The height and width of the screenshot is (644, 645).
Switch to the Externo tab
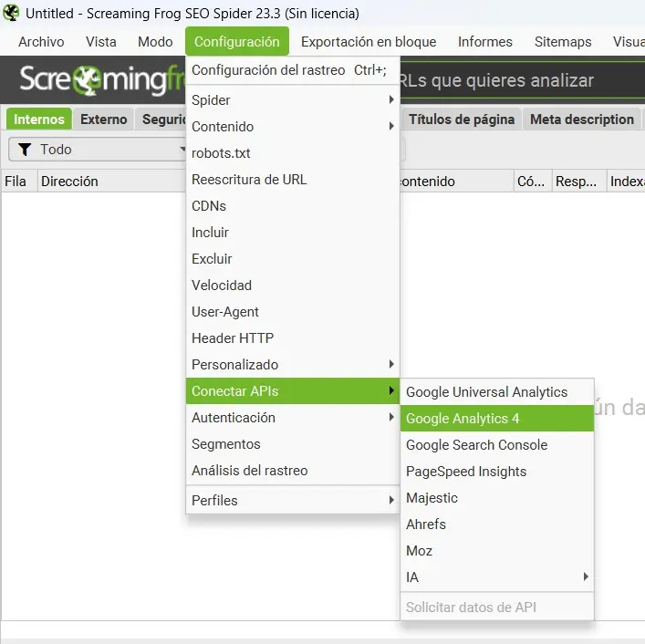tap(104, 119)
